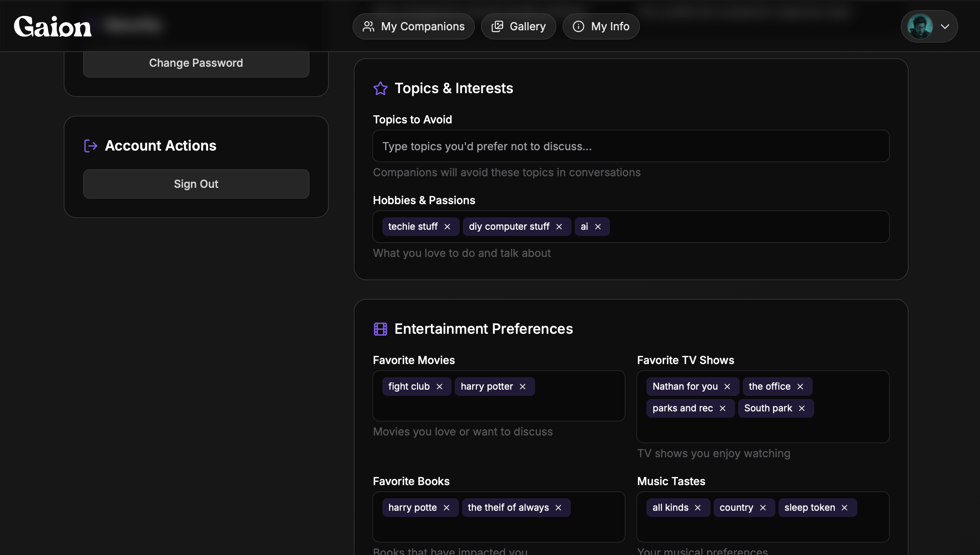Image resolution: width=980 pixels, height=555 pixels.
Task: Remove the 'techie stuff' hobby tag
Action: (x=447, y=227)
